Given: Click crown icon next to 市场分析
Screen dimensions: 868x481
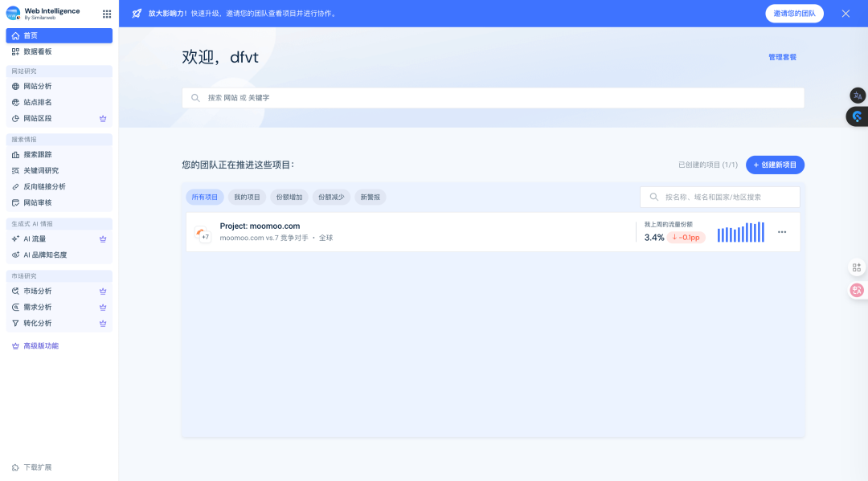Looking at the screenshot, I should (x=103, y=291).
